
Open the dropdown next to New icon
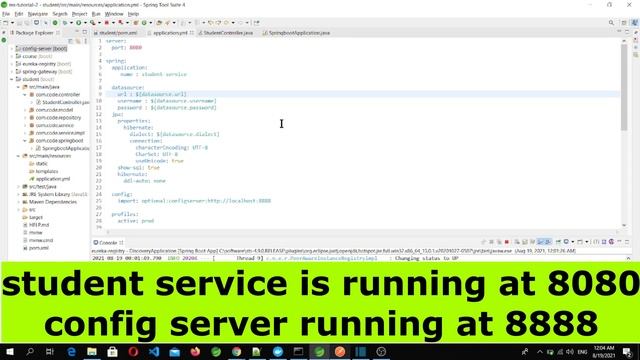point(13,23)
